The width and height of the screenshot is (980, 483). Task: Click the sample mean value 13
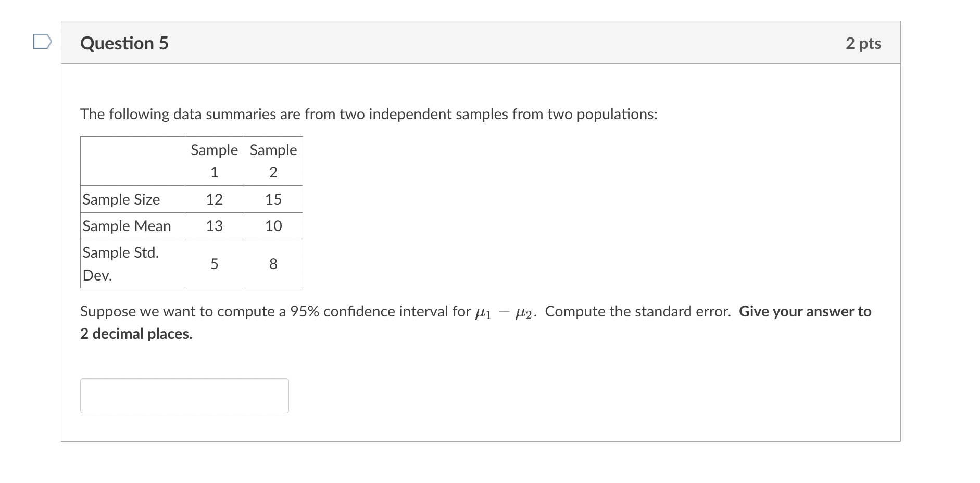click(x=214, y=226)
